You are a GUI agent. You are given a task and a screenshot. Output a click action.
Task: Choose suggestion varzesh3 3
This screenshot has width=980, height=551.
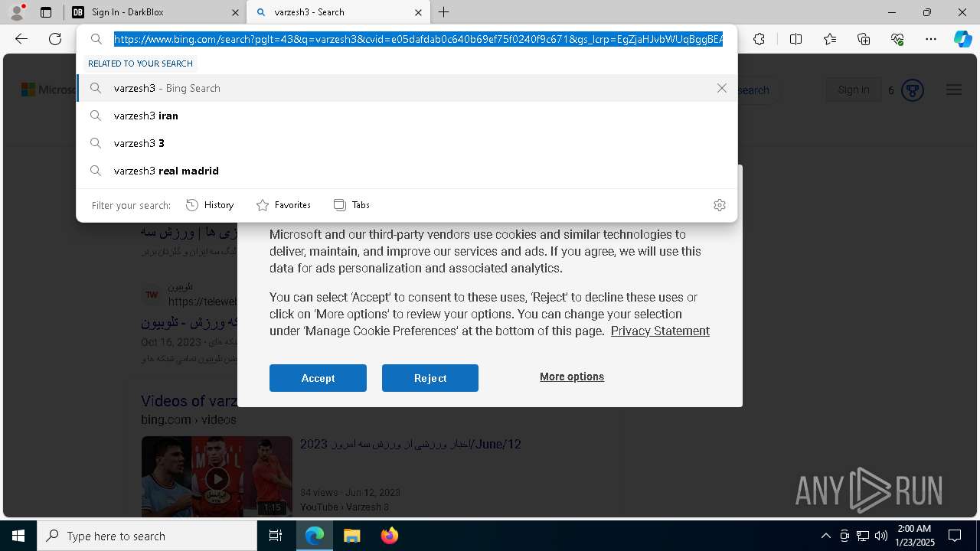(x=407, y=143)
